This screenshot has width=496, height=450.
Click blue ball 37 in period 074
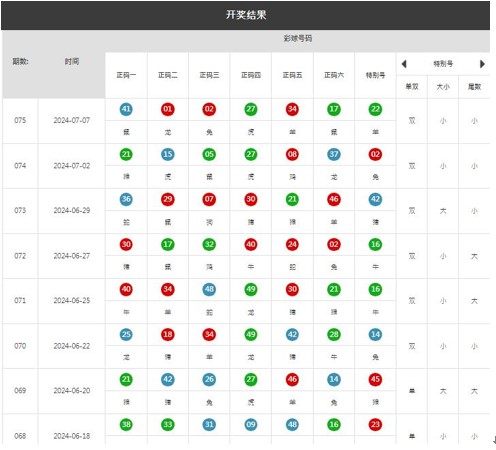pos(334,154)
